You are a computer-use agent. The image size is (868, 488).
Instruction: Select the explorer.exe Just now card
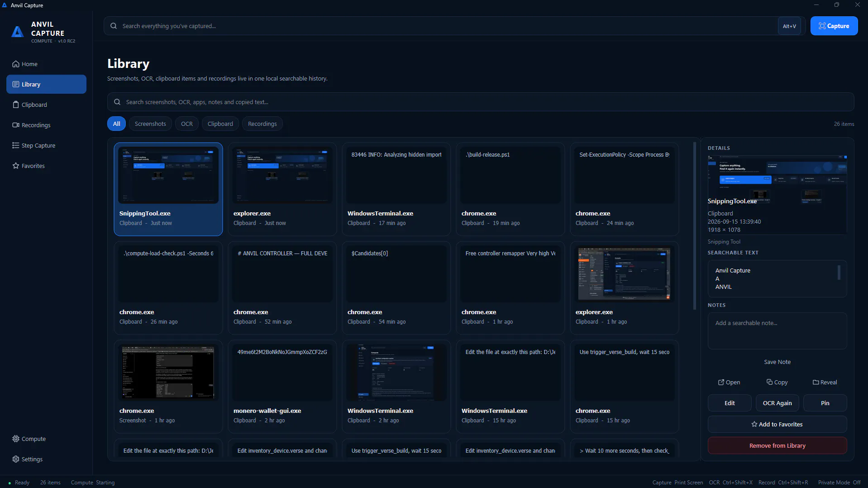point(282,189)
